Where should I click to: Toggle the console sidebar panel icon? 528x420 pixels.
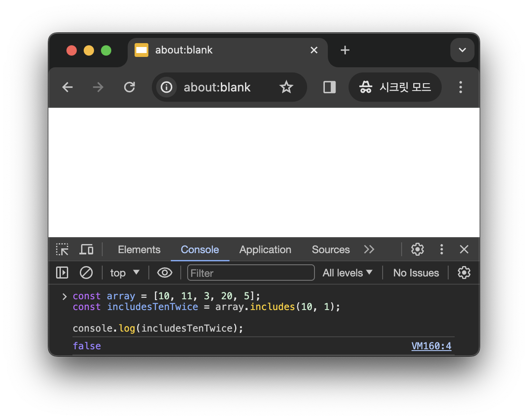click(x=62, y=273)
